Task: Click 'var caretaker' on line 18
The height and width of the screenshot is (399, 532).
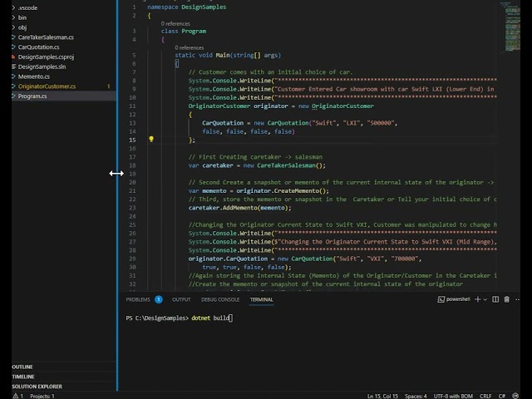Action: click(210, 165)
